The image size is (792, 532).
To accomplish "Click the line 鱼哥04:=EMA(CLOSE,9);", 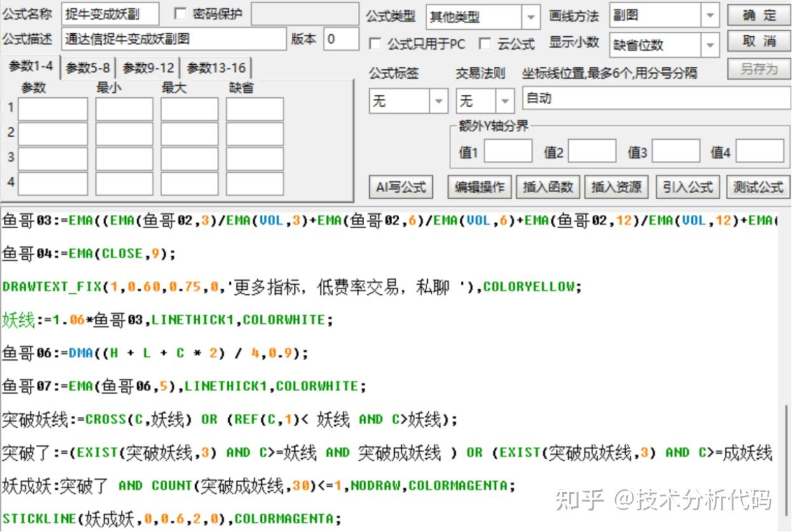I will tap(88, 254).
